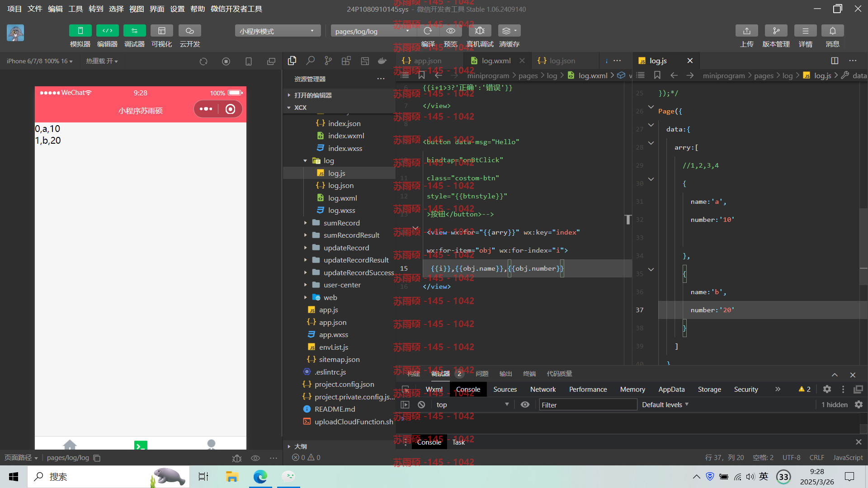This screenshot has height=488, width=868.
Task: Open the 小程序模式 mode dropdown
Action: (278, 31)
